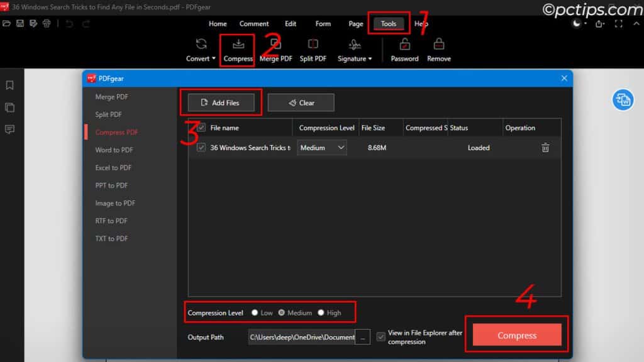Select the High compression level radio button
Screen dimensions: 644x362
(321, 313)
